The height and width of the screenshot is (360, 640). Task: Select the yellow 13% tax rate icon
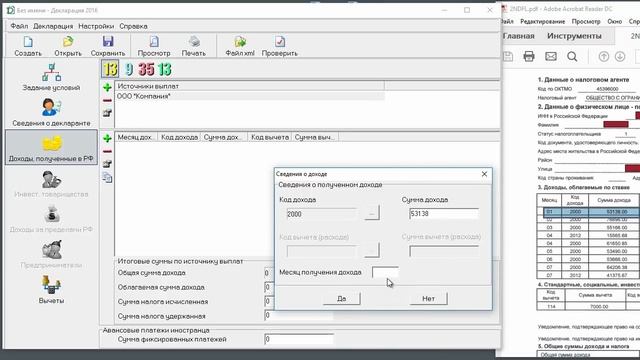(x=110, y=69)
